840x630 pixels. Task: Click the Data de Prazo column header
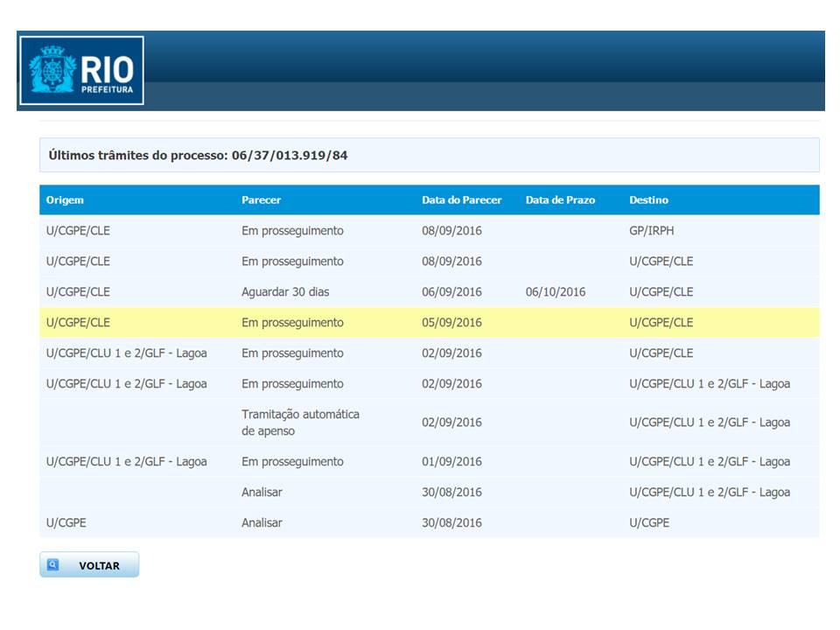560,199
